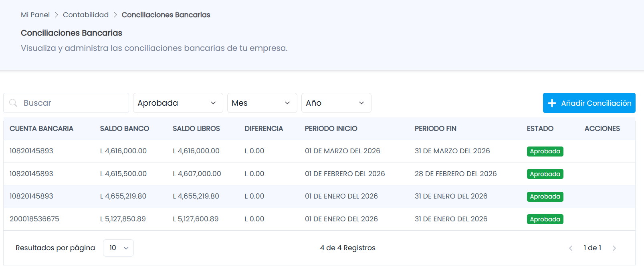This screenshot has width=644, height=277.
Task: Open the Mes filter dropdown
Action: (x=262, y=103)
